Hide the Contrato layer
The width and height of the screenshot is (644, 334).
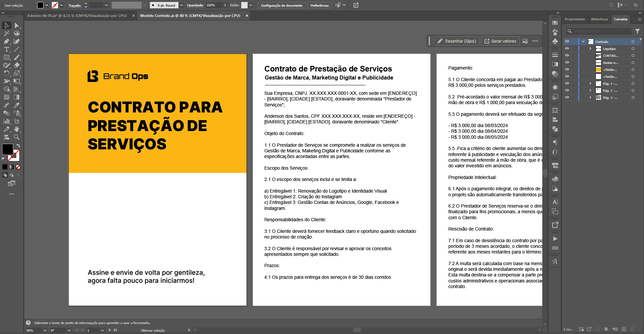pyautogui.click(x=567, y=42)
